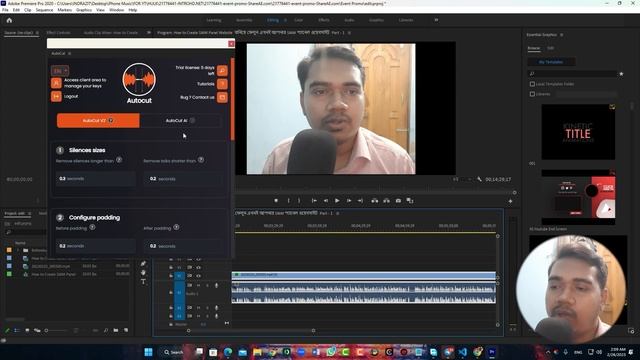This screenshot has width=640, height=360.
Task: Toggle voice-over record on Audio 1 track
Action: pos(216,285)
